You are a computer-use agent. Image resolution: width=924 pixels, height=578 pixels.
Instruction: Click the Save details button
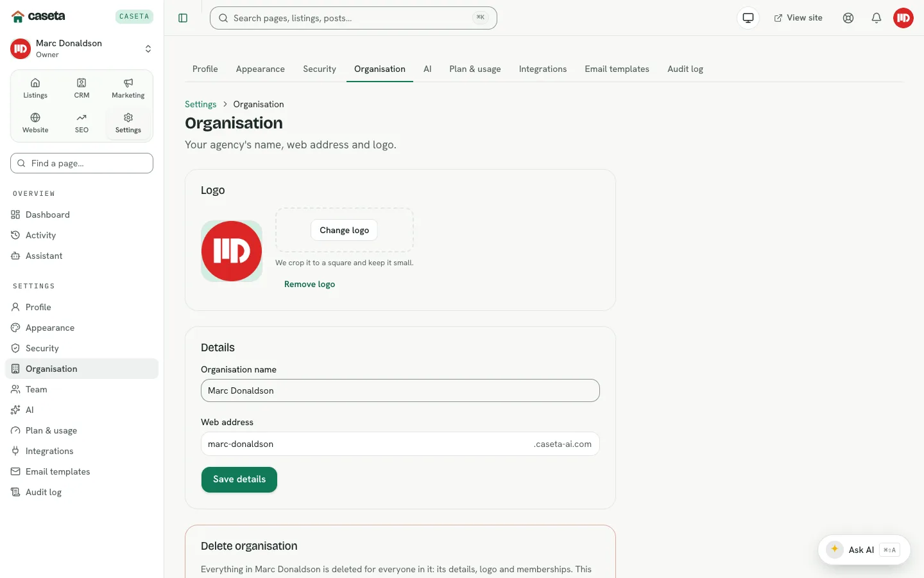pos(239,480)
